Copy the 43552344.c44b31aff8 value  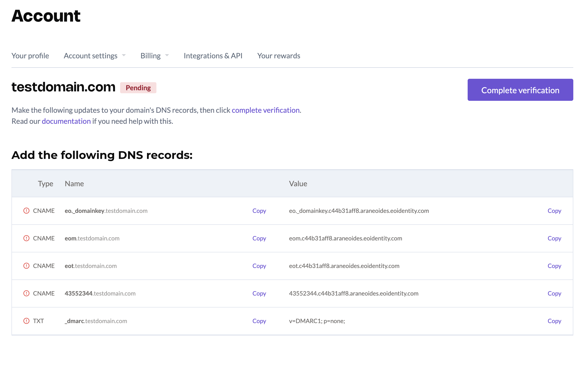(x=554, y=293)
